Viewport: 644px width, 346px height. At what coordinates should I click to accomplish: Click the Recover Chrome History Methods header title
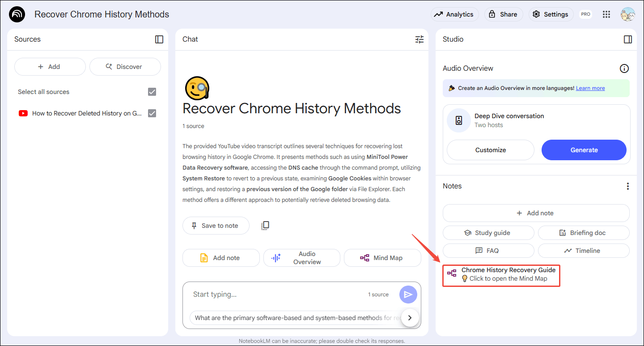tap(102, 14)
